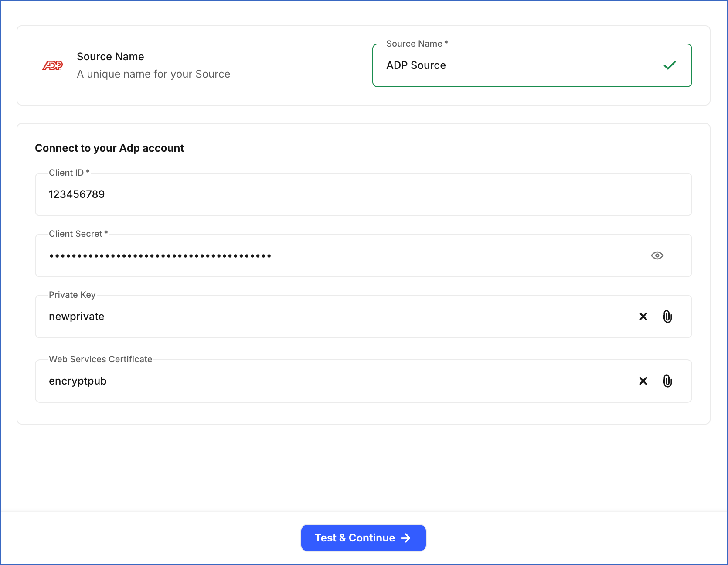The height and width of the screenshot is (565, 728).
Task: Click the Private Key field showing newprivate
Action: pos(363,317)
